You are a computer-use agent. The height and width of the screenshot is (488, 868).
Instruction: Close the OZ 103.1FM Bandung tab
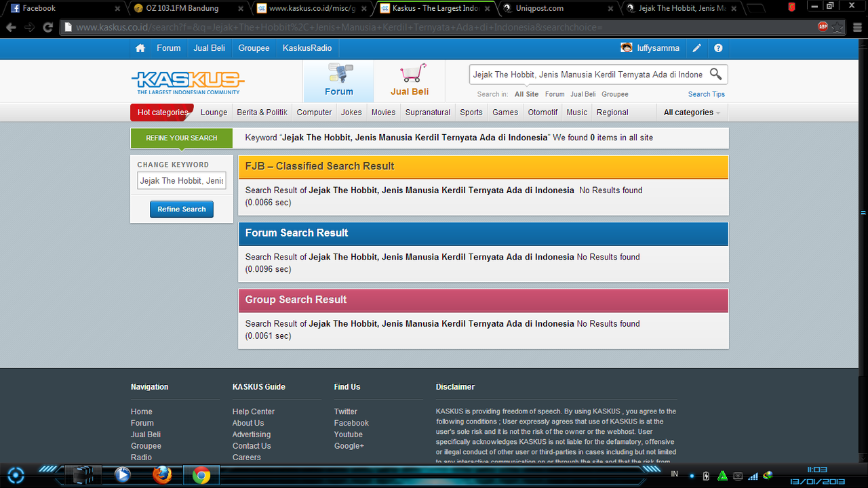241,8
